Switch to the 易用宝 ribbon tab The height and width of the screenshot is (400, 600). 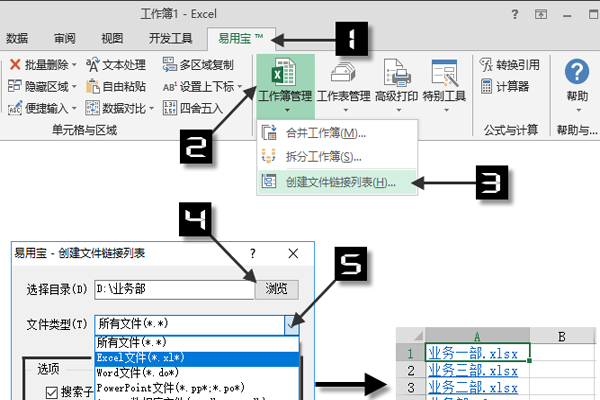click(241, 38)
